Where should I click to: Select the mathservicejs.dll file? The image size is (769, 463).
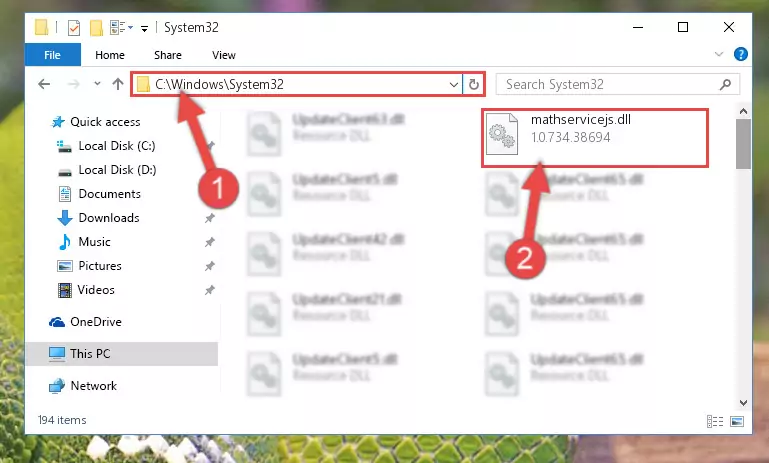point(594,138)
